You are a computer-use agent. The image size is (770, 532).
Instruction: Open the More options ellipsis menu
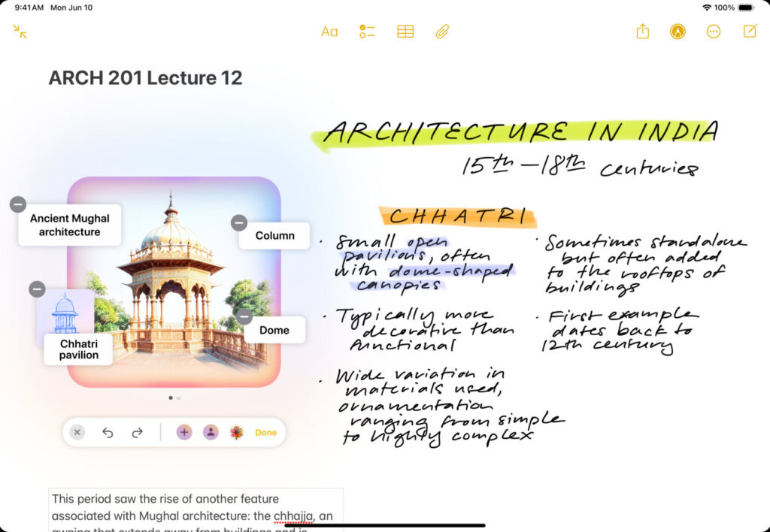pyautogui.click(x=714, y=32)
